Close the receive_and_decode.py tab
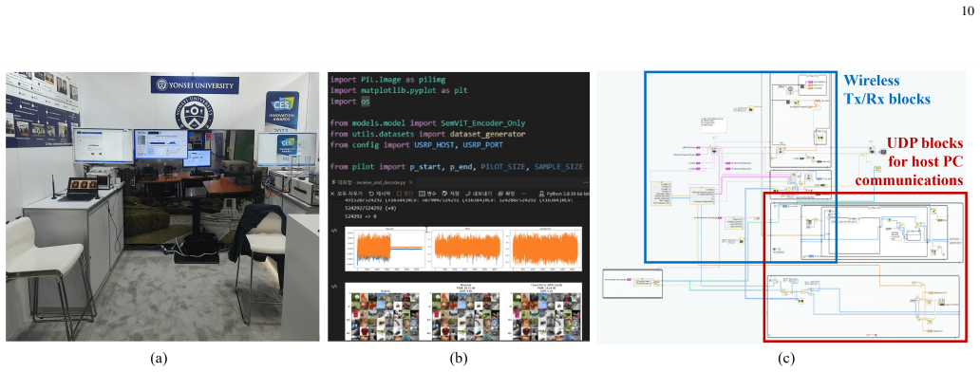Image resolution: width=980 pixels, height=372 pixels. [410, 182]
